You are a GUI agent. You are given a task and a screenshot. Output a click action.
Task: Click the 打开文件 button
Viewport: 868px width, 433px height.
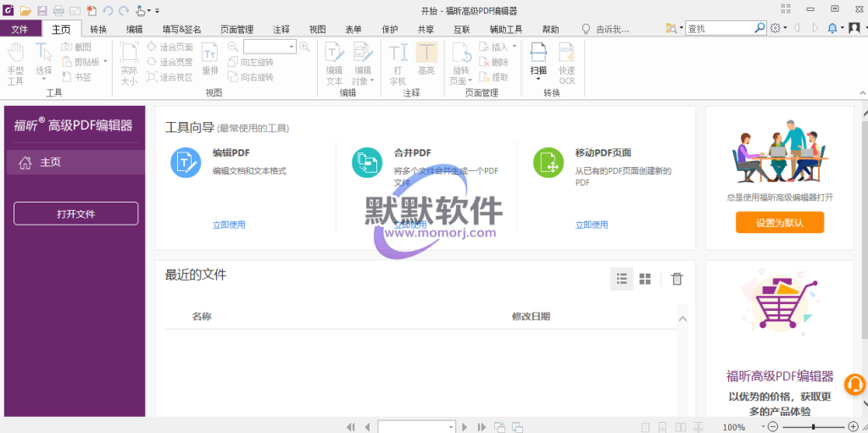(x=75, y=214)
